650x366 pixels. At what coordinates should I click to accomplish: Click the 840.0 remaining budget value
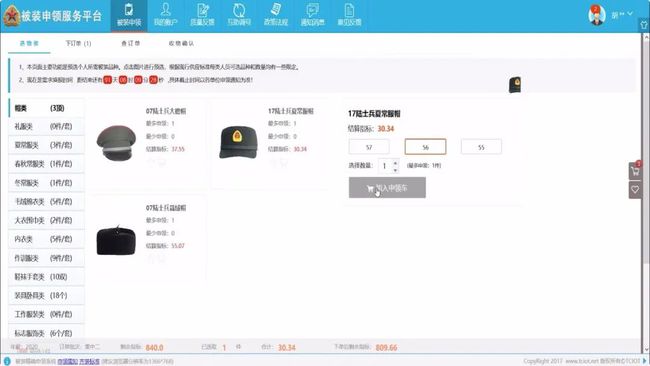pyautogui.click(x=154, y=347)
